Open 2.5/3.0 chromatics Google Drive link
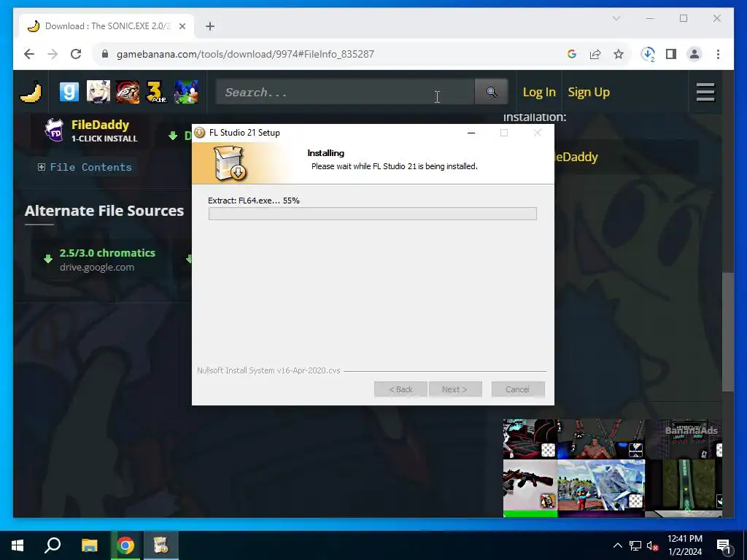Image resolution: width=747 pixels, height=560 pixels. tap(107, 260)
